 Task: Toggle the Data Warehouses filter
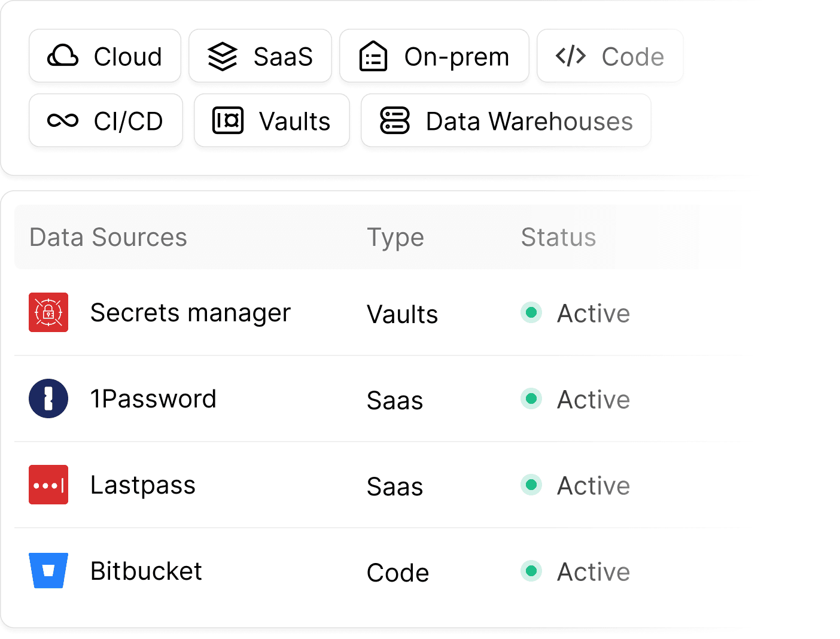506,120
